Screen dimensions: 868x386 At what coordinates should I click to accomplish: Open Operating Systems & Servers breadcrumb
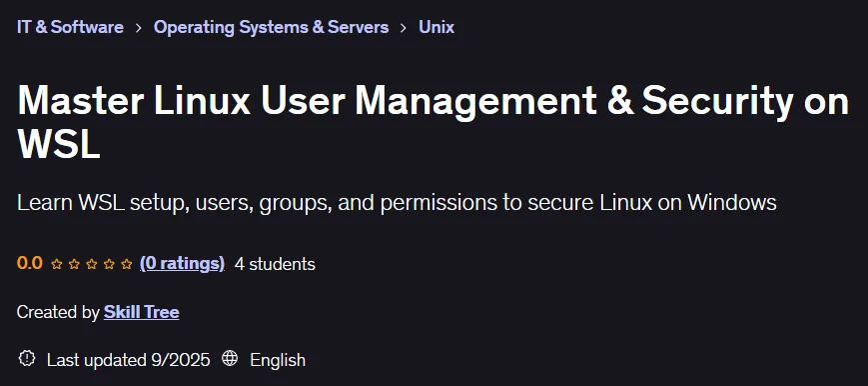coord(272,27)
